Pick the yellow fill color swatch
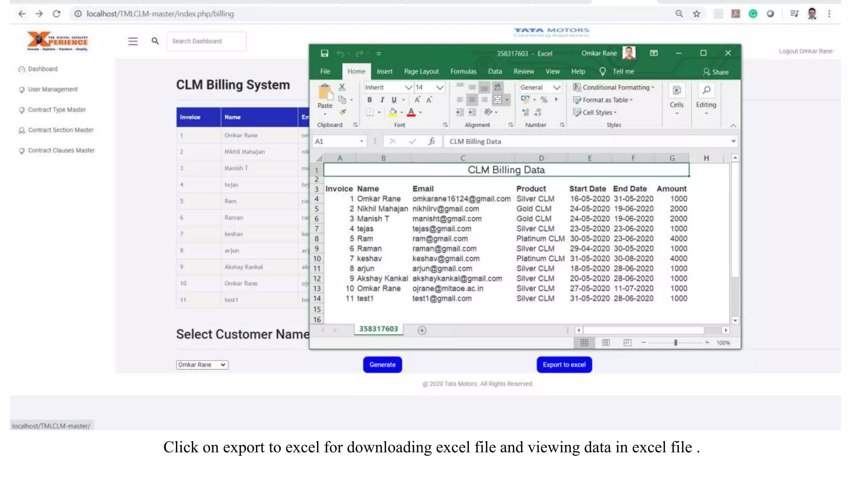This screenshot has height=488, width=868. (x=392, y=112)
